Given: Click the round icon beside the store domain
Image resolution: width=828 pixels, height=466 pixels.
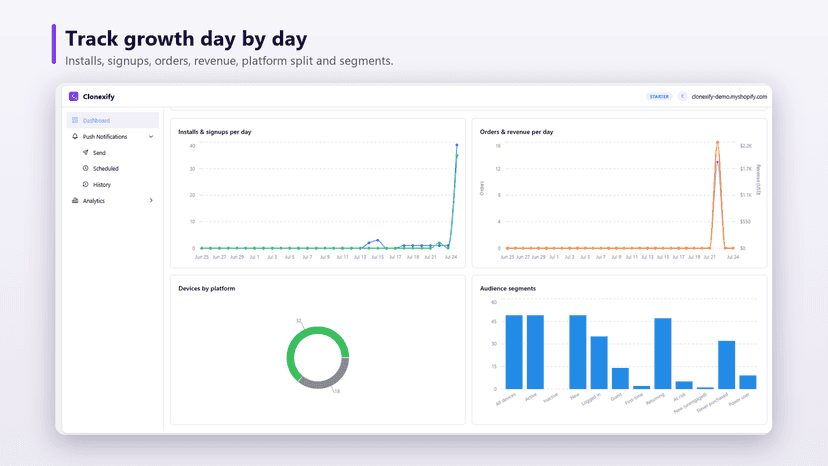Looking at the screenshot, I should pyautogui.click(x=682, y=96).
